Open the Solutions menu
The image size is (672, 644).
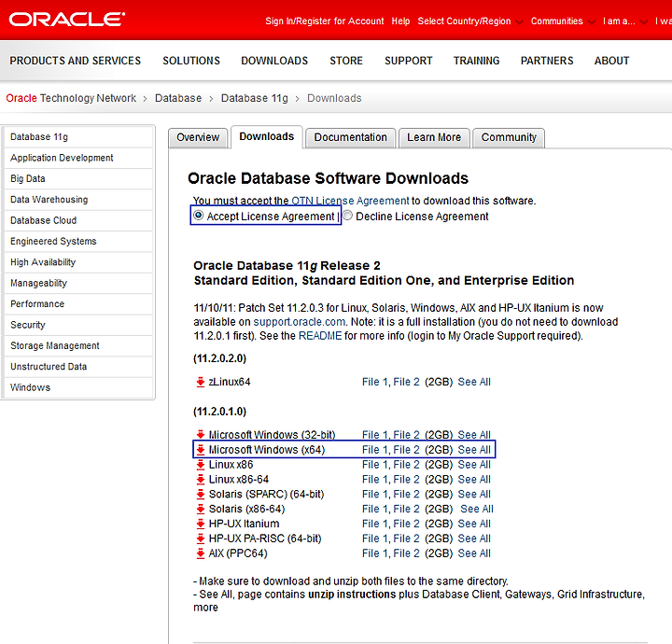pos(191,61)
